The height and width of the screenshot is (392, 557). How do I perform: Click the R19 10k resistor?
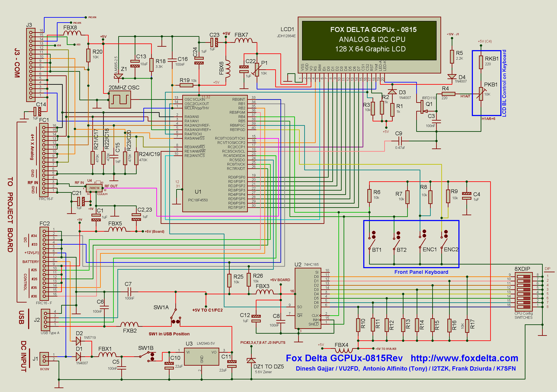(x=186, y=85)
